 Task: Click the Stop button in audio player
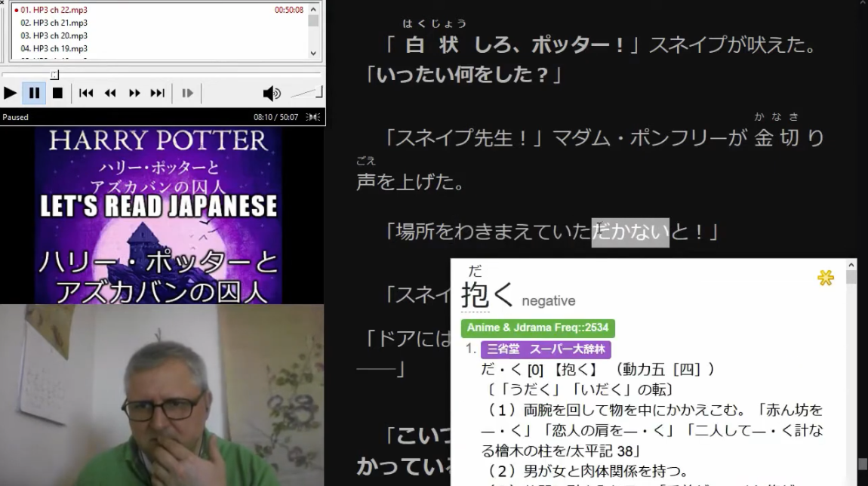pos(57,93)
